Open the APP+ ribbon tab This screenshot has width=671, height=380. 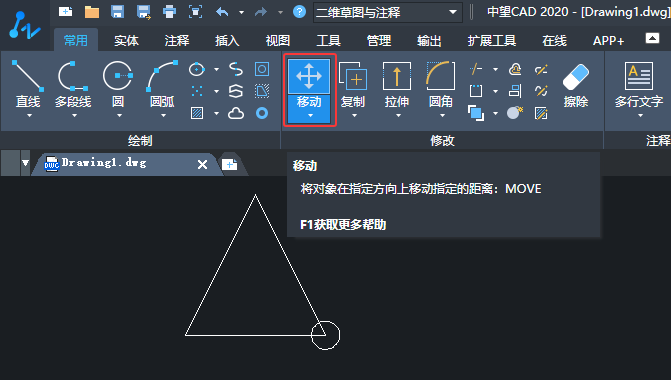(x=608, y=41)
